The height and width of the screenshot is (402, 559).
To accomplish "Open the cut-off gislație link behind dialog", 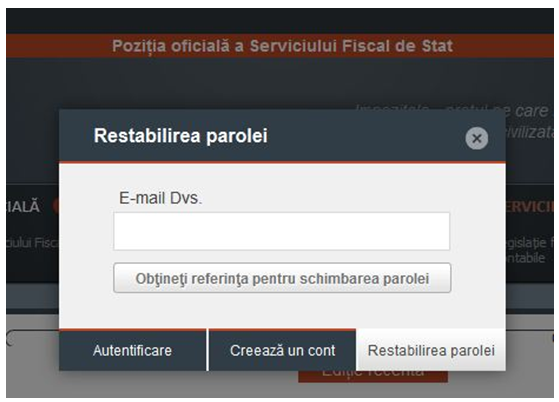I will [x=529, y=243].
